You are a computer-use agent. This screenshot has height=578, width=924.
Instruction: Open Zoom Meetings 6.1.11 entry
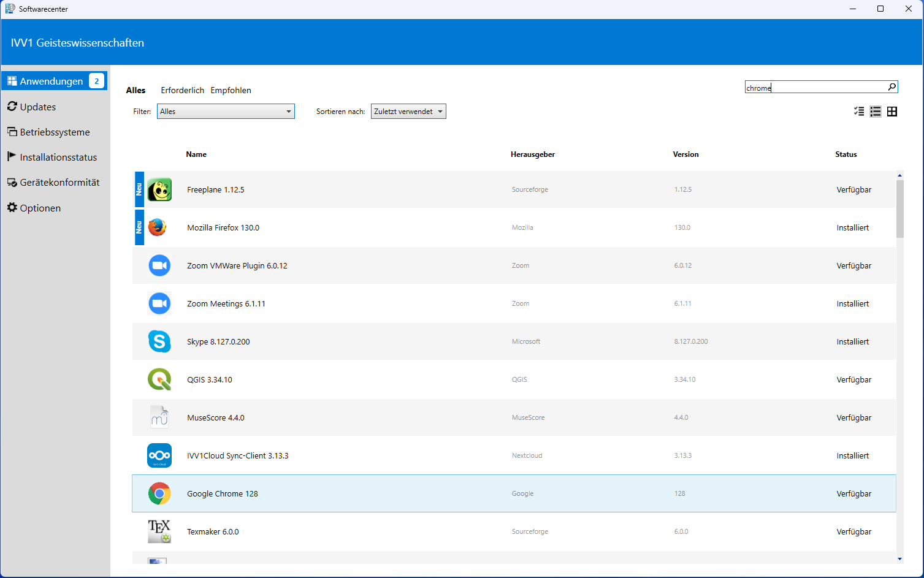pyautogui.click(x=226, y=304)
